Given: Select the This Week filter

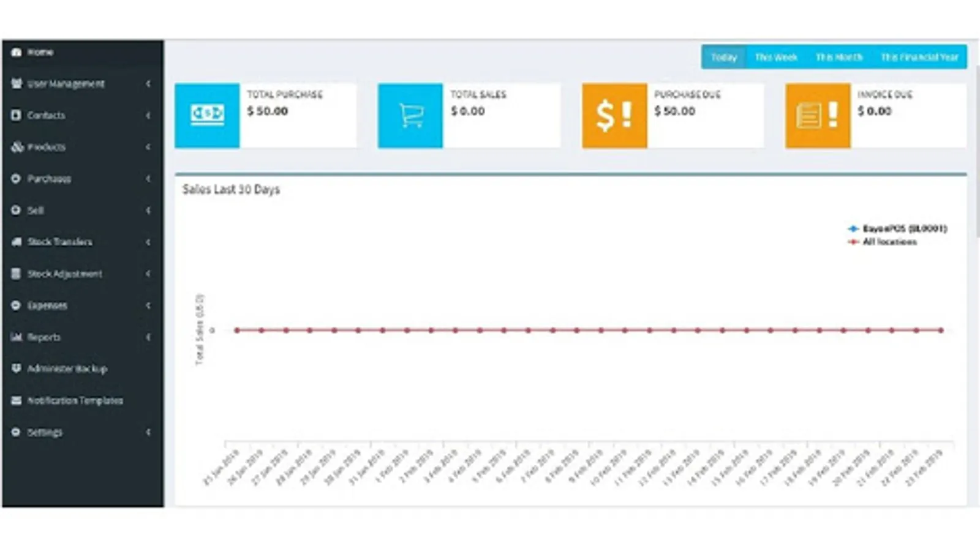Looking at the screenshot, I should (776, 57).
